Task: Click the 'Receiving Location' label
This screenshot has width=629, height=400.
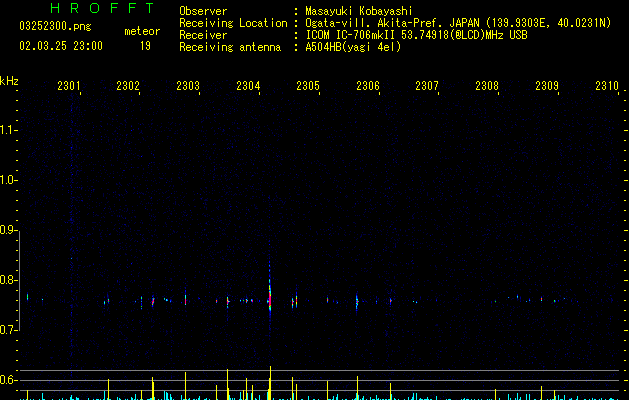Action: [x=233, y=23]
